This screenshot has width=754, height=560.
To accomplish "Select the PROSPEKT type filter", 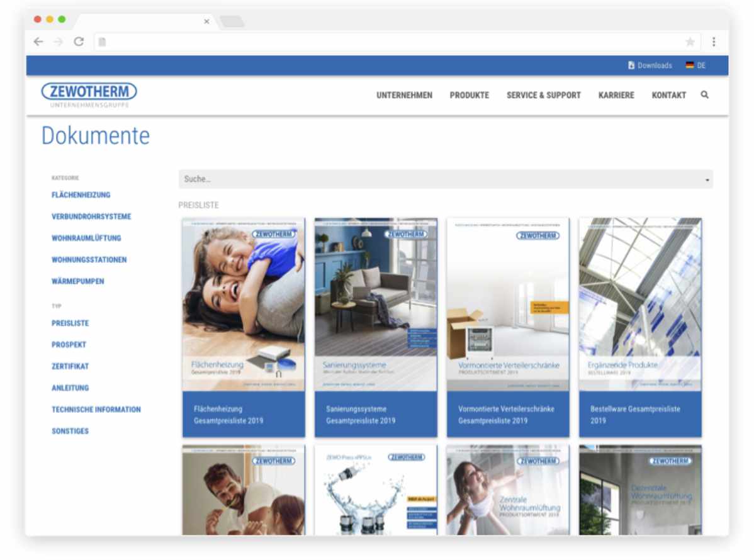I will coord(69,345).
